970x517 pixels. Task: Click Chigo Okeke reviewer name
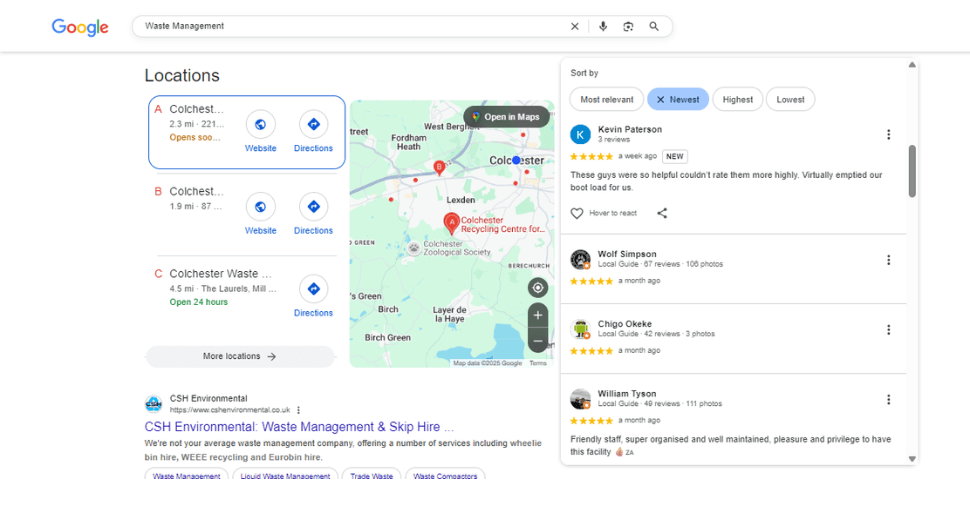(x=625, y=324)
